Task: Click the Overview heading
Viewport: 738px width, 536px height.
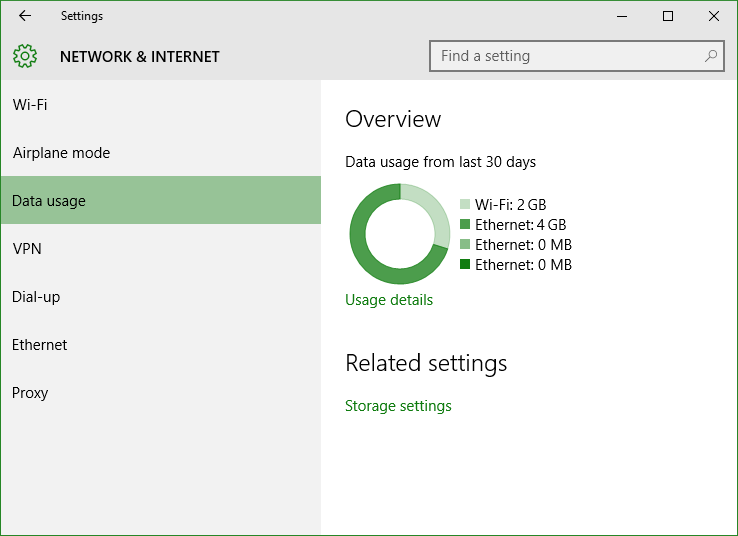Action: (393, 119)
